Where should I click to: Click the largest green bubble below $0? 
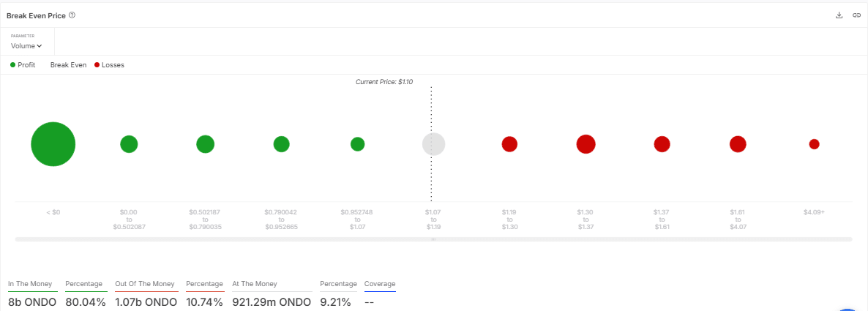53,144
